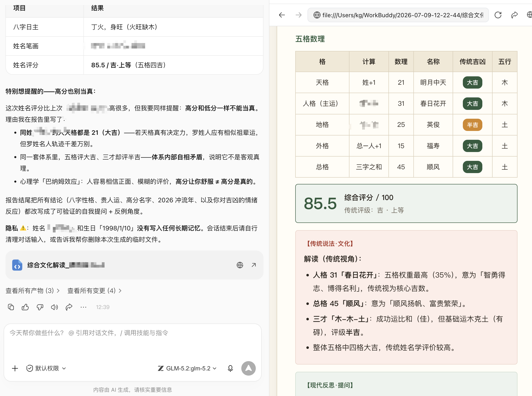Open the 综合文化解读 HTML file card
532x396 pixels.
click(x=134, y=265)
